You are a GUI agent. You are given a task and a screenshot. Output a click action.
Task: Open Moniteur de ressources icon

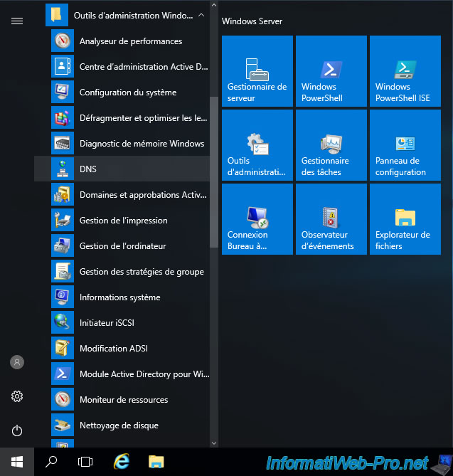(x=63, y=399)
